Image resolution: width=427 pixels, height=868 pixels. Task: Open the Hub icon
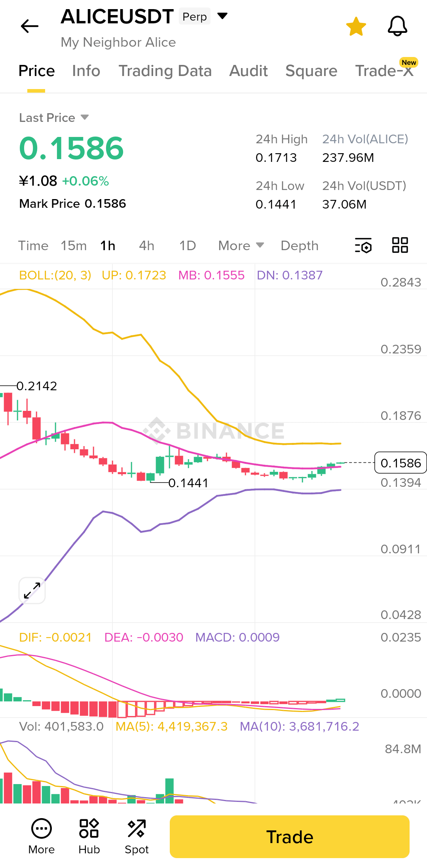point(89,837)
